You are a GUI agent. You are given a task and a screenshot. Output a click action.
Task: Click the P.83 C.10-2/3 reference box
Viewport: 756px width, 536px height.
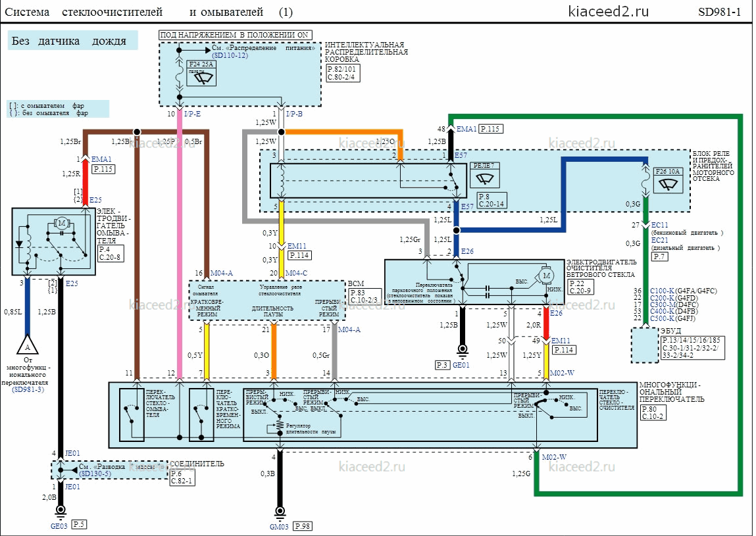click(x=365, y=296)
